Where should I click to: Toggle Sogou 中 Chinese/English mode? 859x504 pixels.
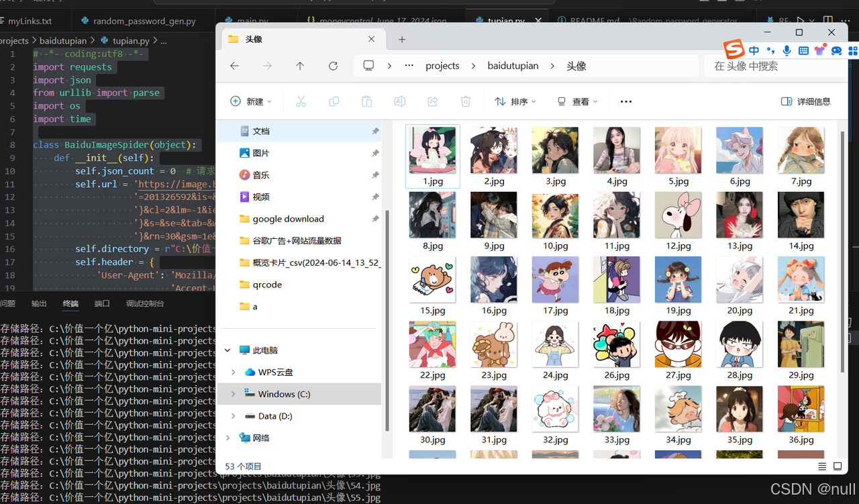(x=754, y=50)
